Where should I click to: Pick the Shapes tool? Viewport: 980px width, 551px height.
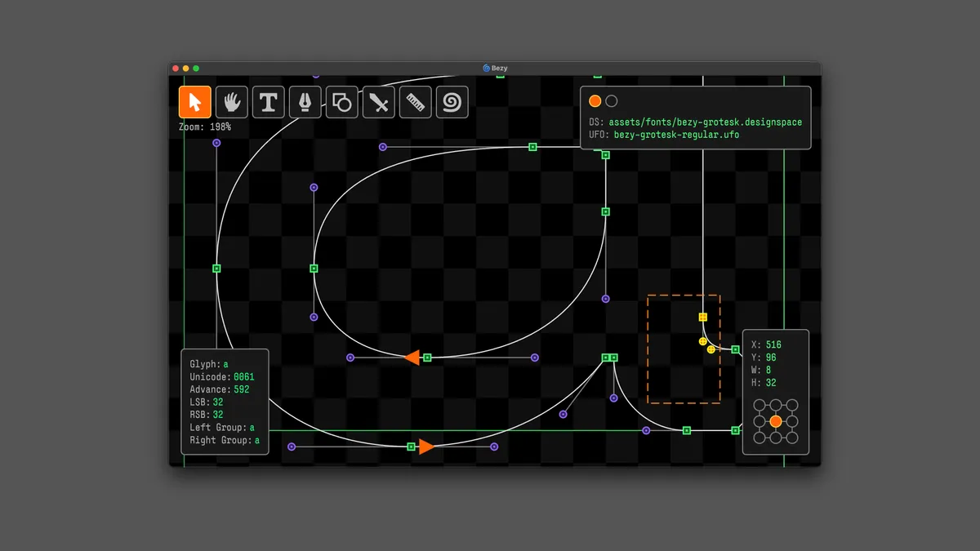pos(342,102)
